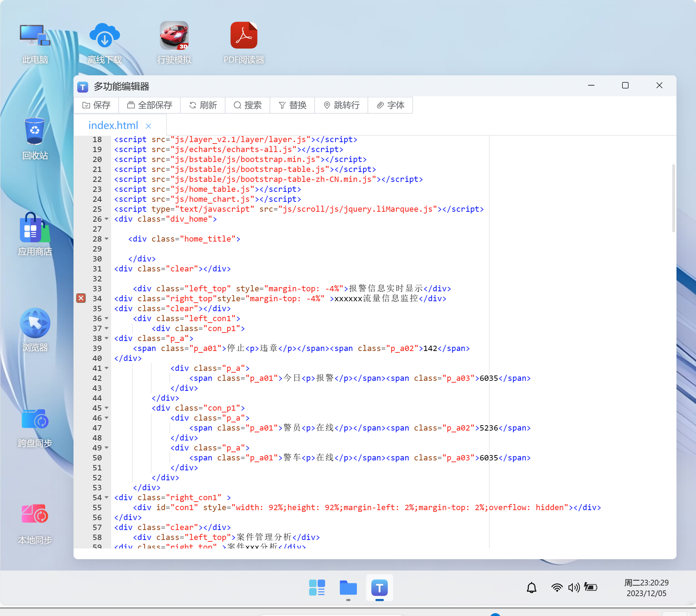
Task: Open the 字体 font settings
Action: point(390,105)
